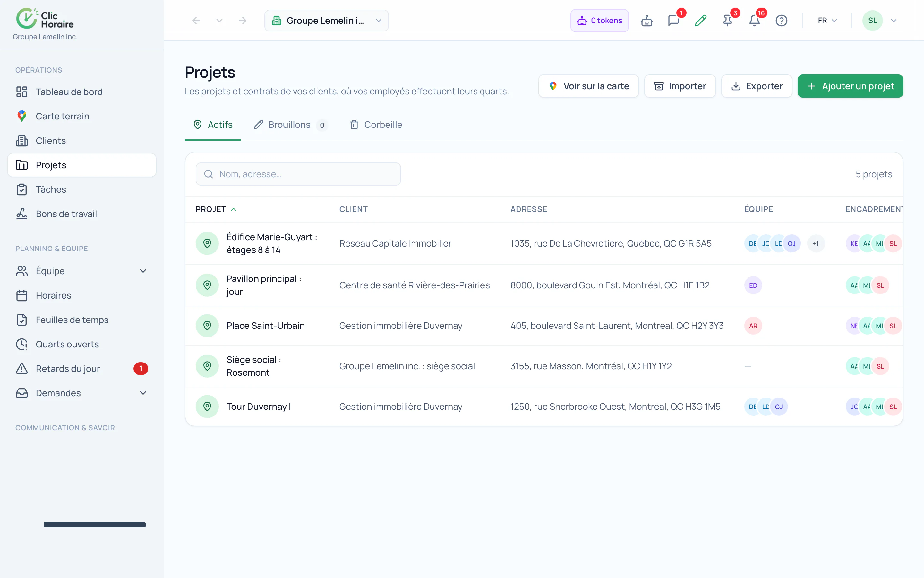The image size is (924, 578).
Task: Open Quarts ouverts in the sidebar
Action: click(82, 345)
